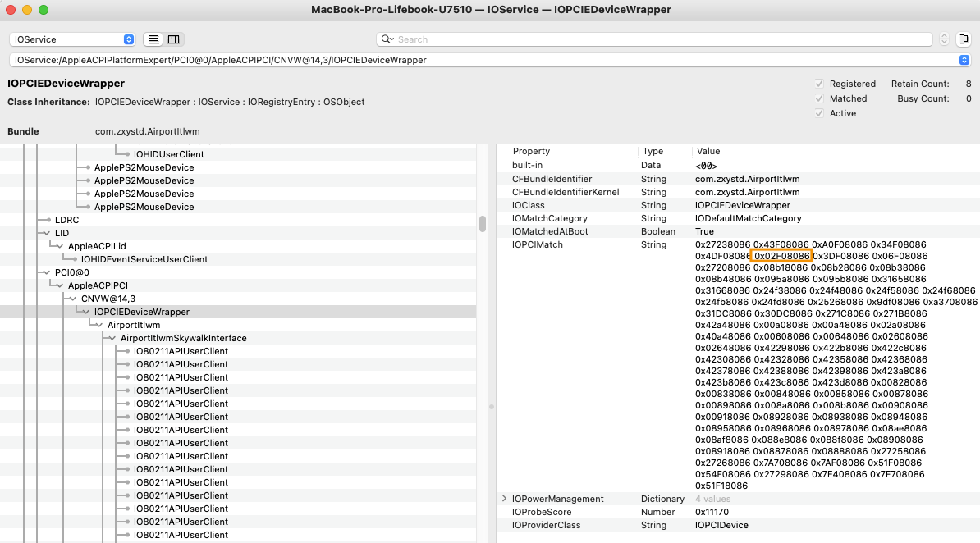Image resolution: width=980 pixels, height=543 pixels.
Task: Open the IOService plane dropdown
Action: [72, 39]
